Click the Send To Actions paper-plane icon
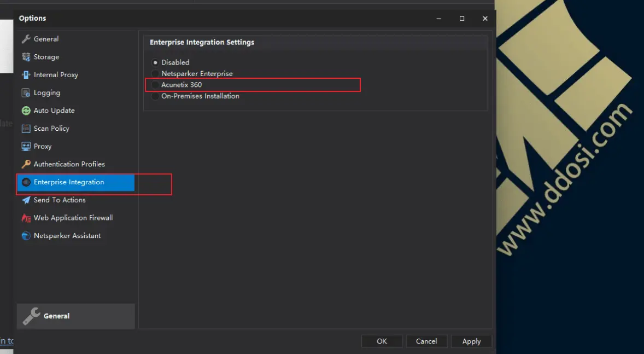Image resolution: width=644 pixels, height=354 pixels. point(26,200)
